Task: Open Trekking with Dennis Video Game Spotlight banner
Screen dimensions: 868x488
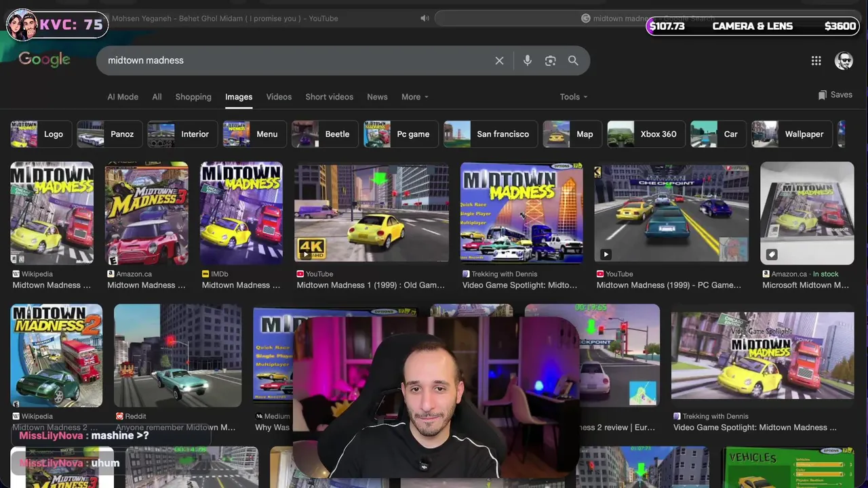Action: tap(763, 356)
